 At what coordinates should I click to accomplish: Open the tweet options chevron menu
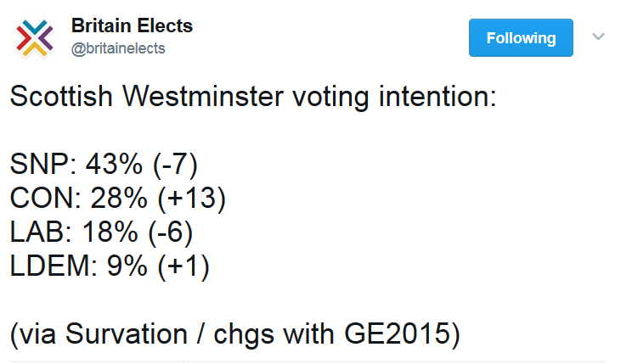[x=598, y=36]
